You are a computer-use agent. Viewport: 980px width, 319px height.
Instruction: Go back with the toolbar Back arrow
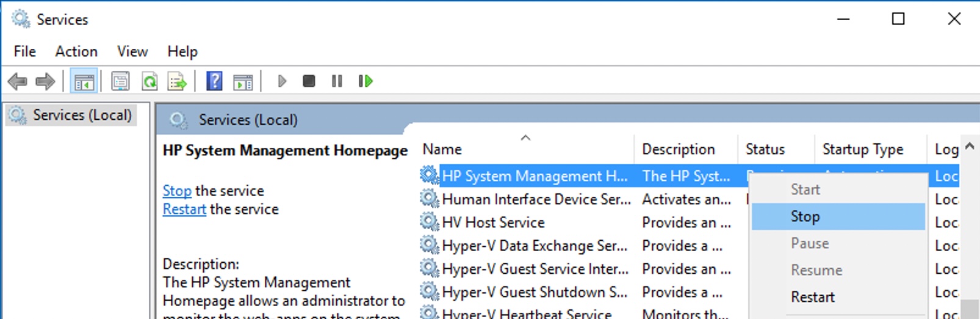click(17, 81)
